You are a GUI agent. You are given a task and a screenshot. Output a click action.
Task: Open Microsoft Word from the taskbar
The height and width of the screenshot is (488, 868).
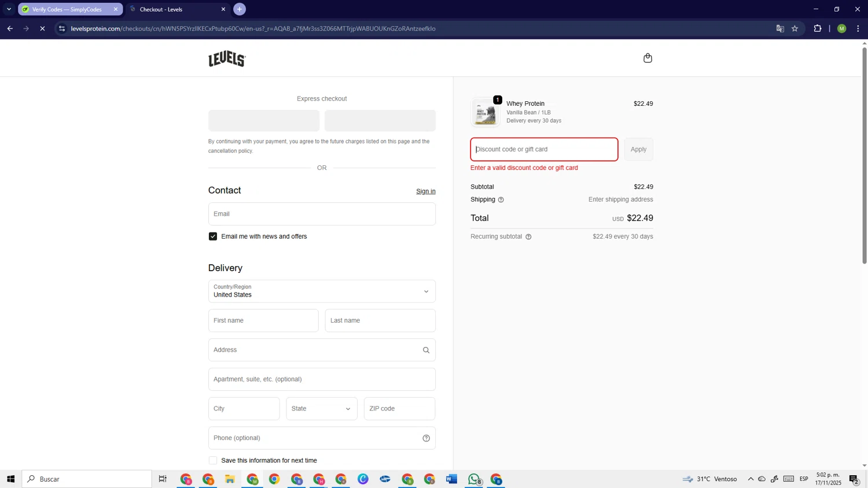click(451, 479)
